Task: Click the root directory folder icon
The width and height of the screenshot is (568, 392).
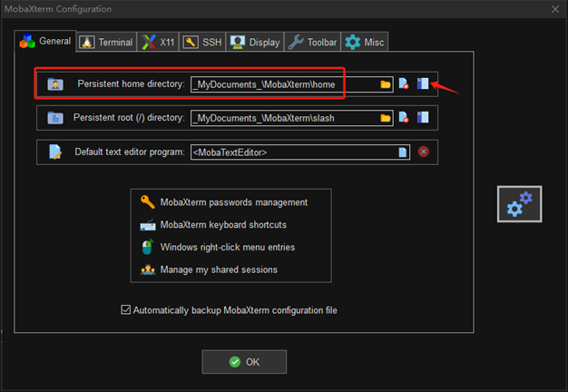Action: click(55, 118)
